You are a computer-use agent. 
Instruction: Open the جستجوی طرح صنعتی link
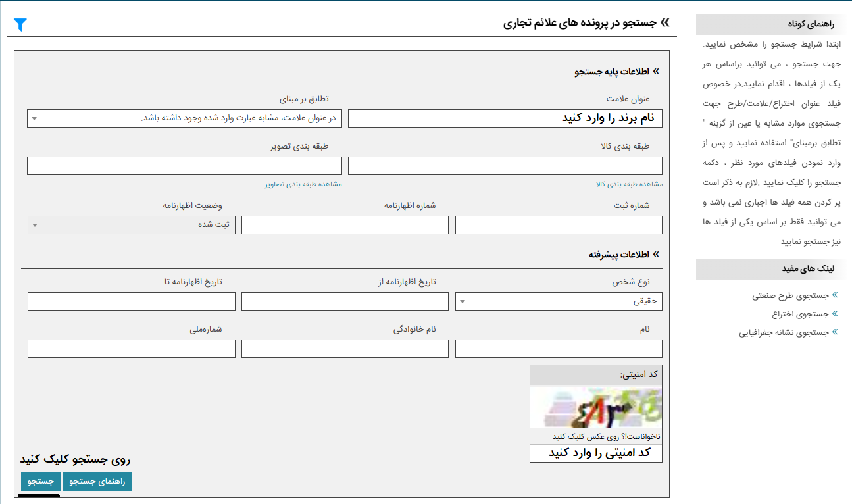(791, 296)
